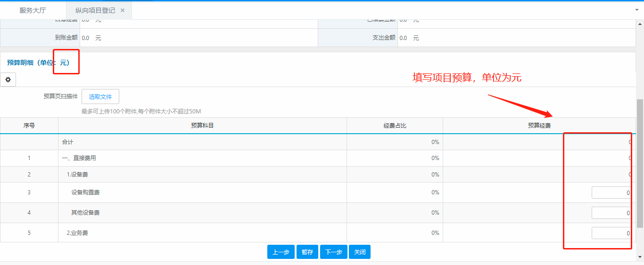Switch to the 服务大厅 tab
Screen dimensions: 644x265
pos(33,10)
